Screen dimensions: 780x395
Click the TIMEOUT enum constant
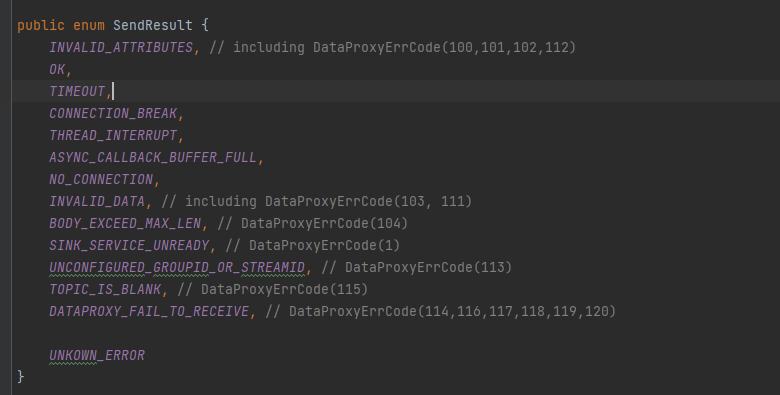click(77, 91)
